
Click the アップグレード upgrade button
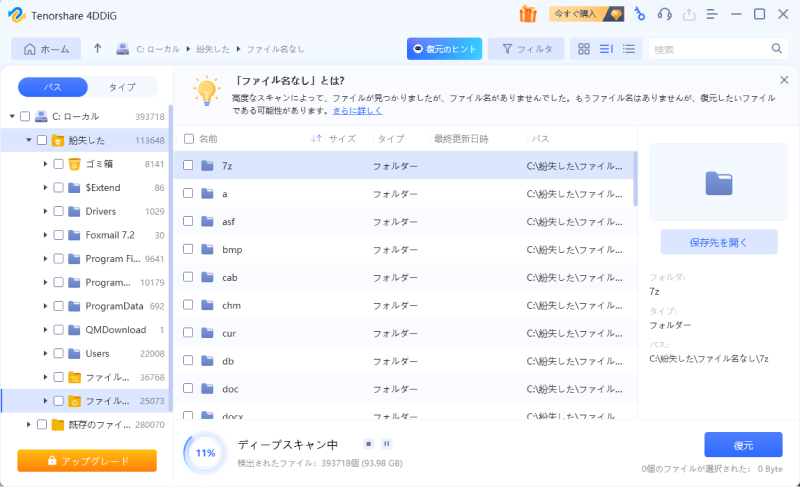pyautogui.click(x=87, y=460)
